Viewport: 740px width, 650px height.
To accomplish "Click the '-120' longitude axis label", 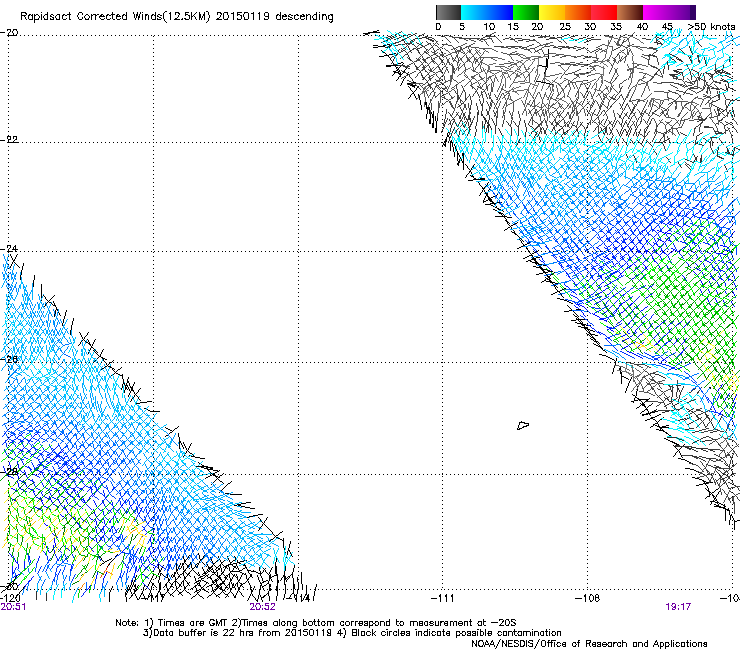I will [10, 598].
